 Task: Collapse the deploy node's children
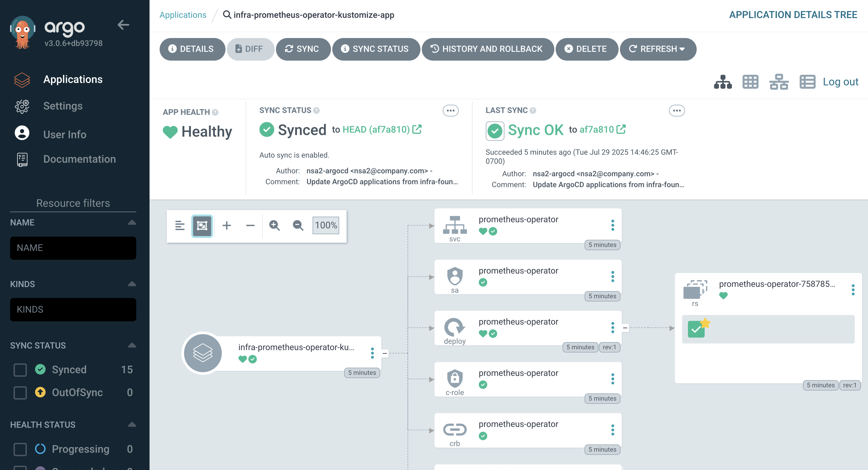click(625, 328)
